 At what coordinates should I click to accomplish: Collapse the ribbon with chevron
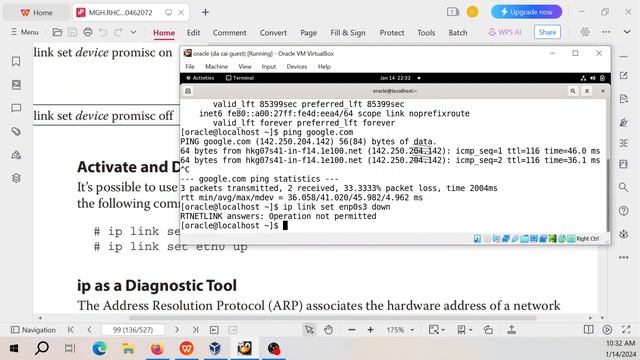pos(627,32)
